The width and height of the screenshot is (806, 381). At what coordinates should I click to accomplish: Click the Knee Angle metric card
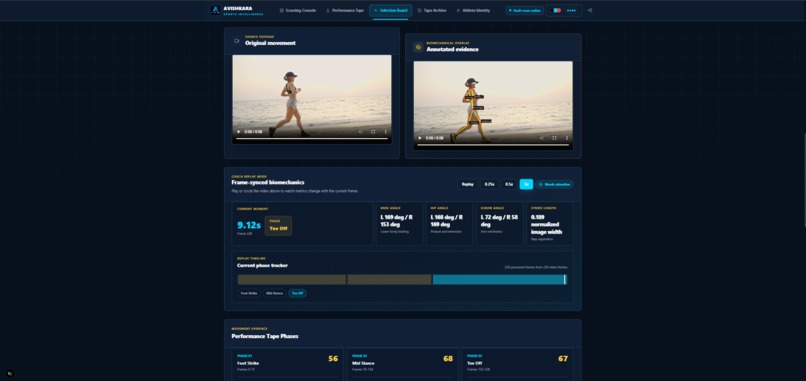click(399, 223)
